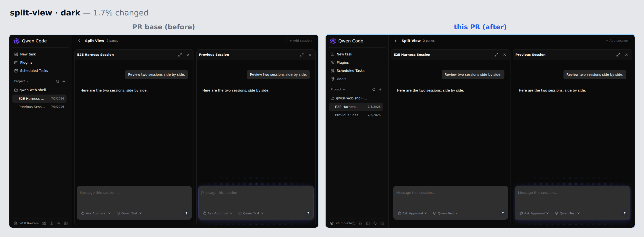Screen dimensions: 644x237
Task: Close E2E Harness Session pane in before screenshot
Action: pos(188,55)
